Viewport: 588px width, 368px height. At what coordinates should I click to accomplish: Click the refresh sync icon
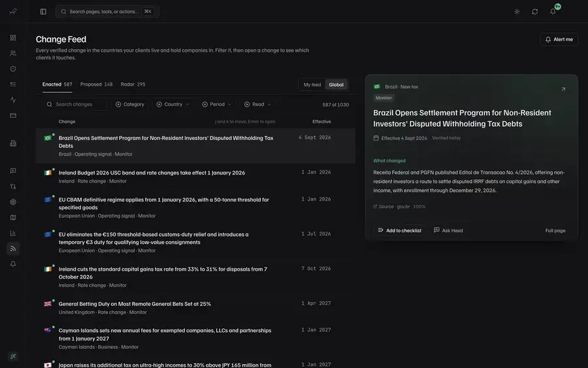[x=534, y=12]
